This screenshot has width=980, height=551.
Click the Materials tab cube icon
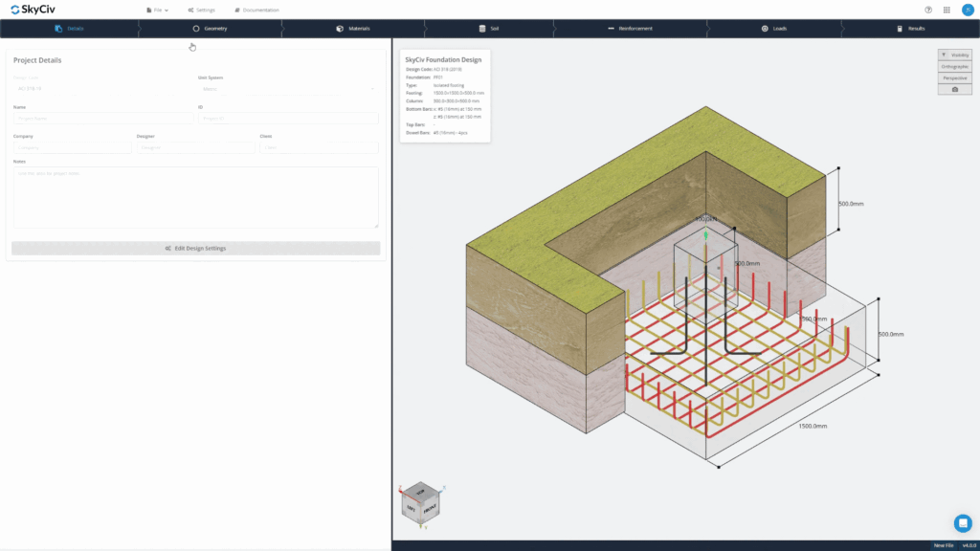(340, 29)
